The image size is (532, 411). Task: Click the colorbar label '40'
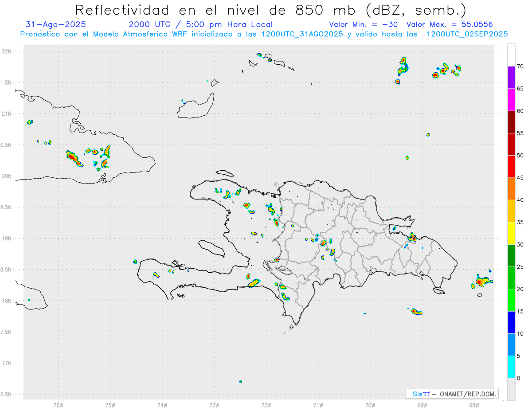coord(520,200)
